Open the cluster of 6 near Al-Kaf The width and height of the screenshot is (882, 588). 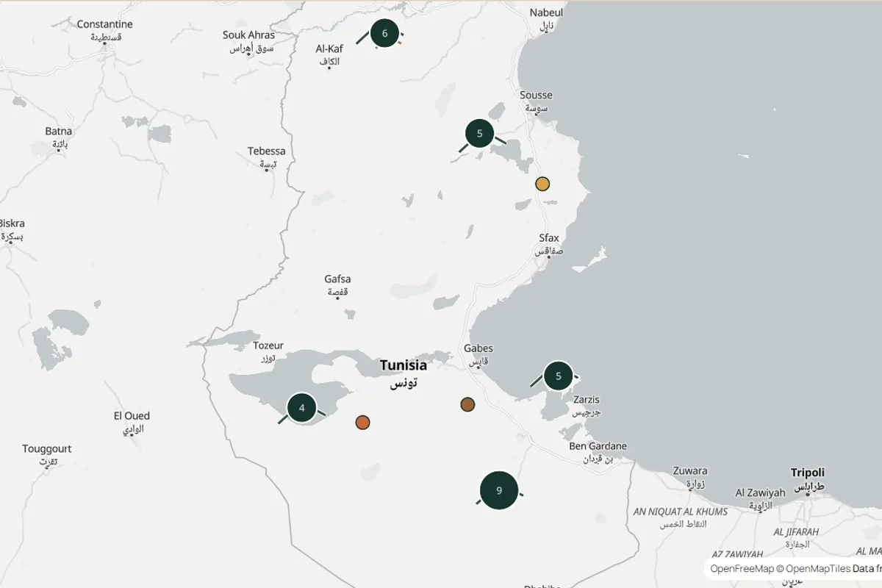(x=384, y=33)
